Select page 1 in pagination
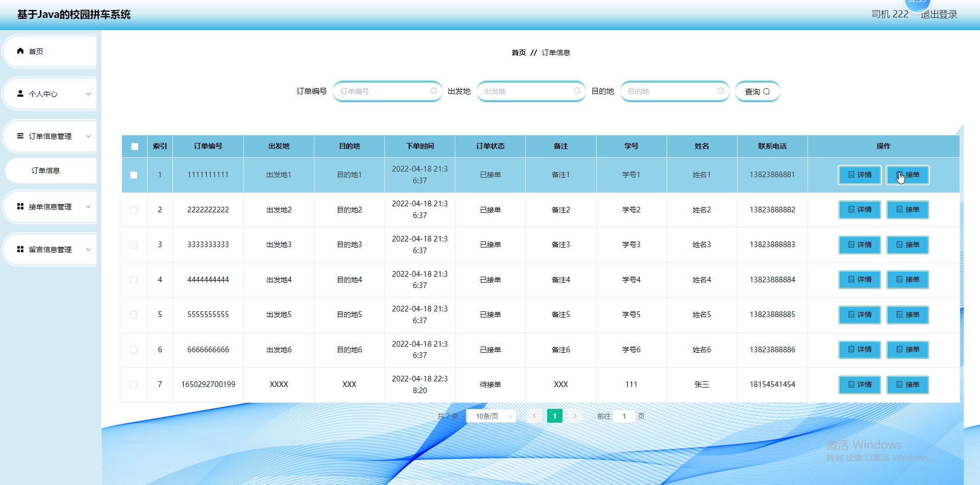The height and width of the screenshot is (485, 980). (555, 416)
